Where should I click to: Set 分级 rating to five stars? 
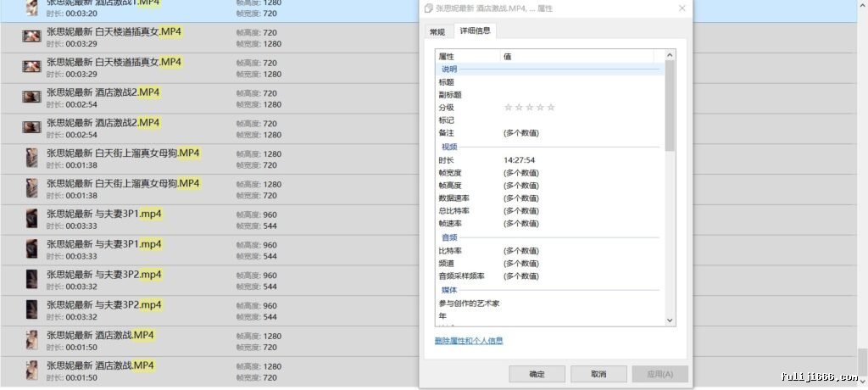(x=551, y=108)
